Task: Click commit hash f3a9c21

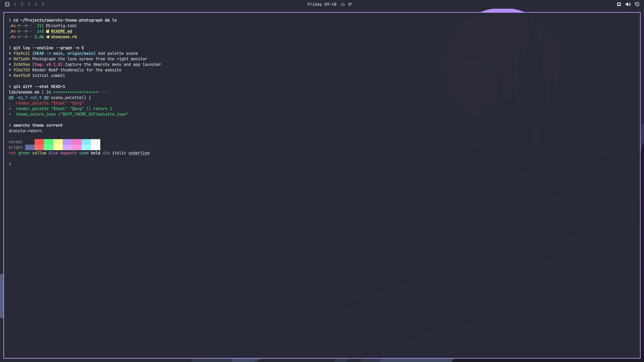Action: pyautogui.click(x=21, y=54)
